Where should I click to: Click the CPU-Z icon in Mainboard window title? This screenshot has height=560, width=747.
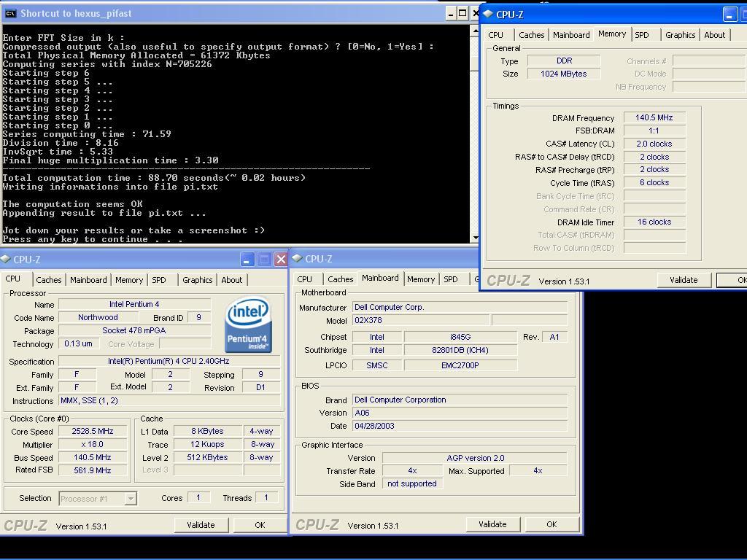click(298, 259)
